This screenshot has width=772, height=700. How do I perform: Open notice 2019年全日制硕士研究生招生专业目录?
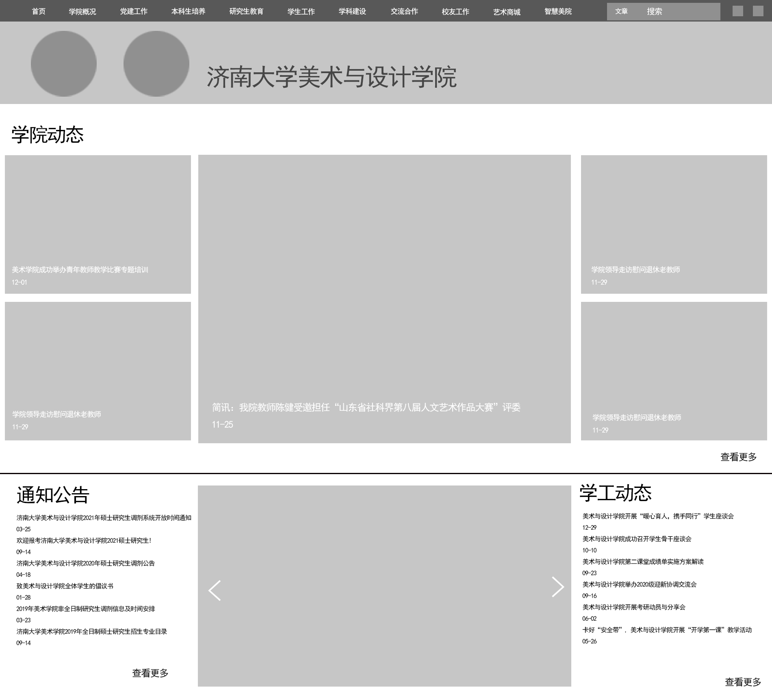pos(91,631)
